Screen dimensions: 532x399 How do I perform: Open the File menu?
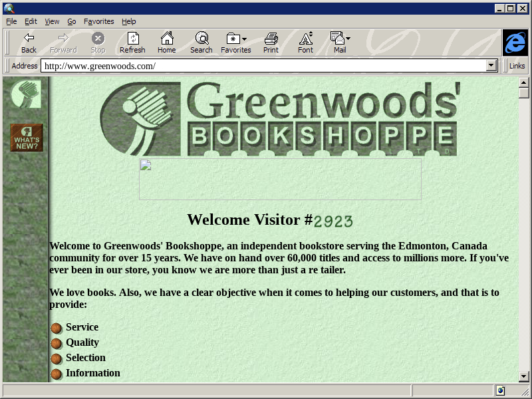tap(11, 21)
